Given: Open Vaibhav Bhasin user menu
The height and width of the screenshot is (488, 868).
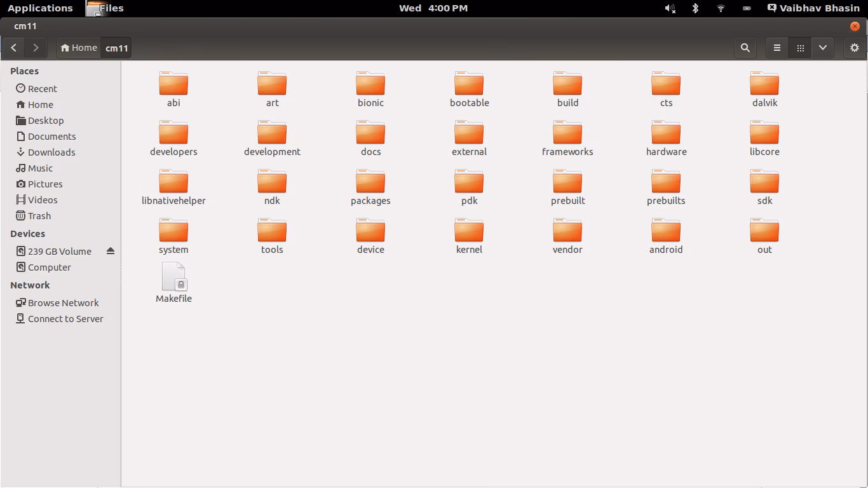Looking at the screenshot, I should click(x=813, y=8).
